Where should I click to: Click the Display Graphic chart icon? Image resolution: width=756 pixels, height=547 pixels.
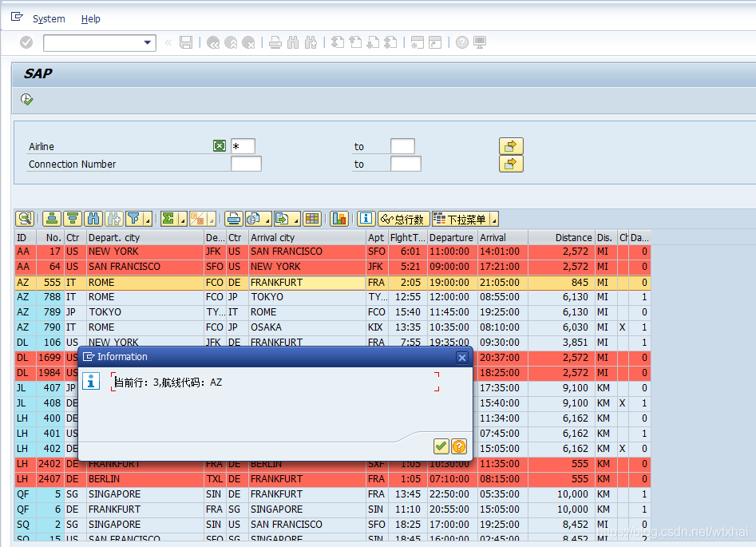(x=339, y=219)
